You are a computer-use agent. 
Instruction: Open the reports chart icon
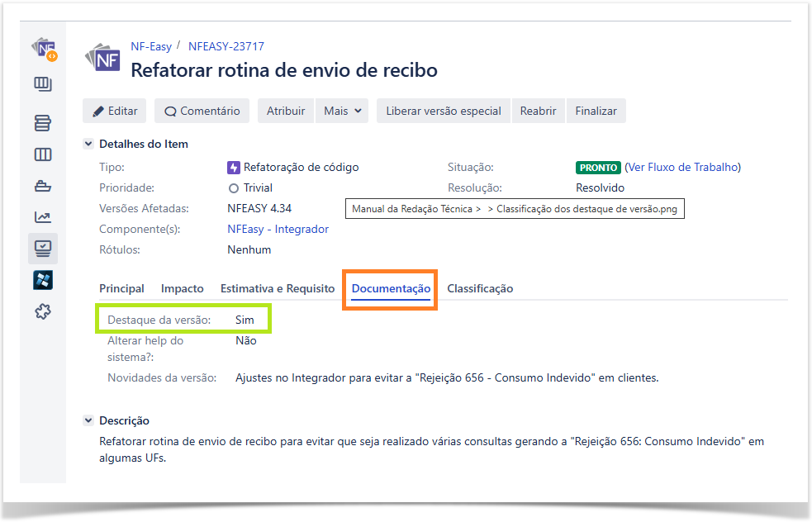[x=43, y=217]
